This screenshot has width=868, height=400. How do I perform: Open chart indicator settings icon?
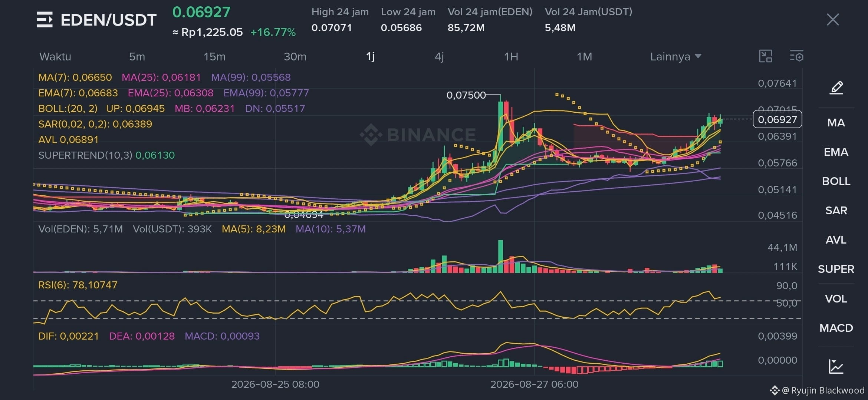pos(796,56)
